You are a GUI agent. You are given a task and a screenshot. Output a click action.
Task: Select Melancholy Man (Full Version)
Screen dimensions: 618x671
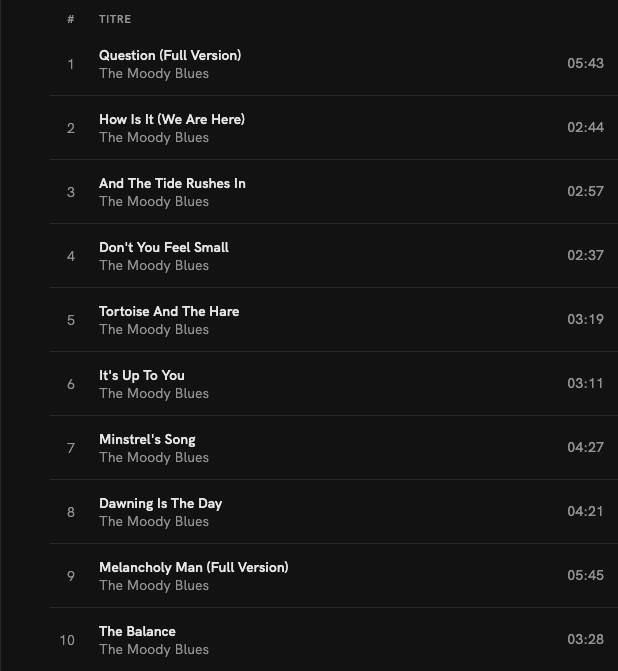point(193,567)
